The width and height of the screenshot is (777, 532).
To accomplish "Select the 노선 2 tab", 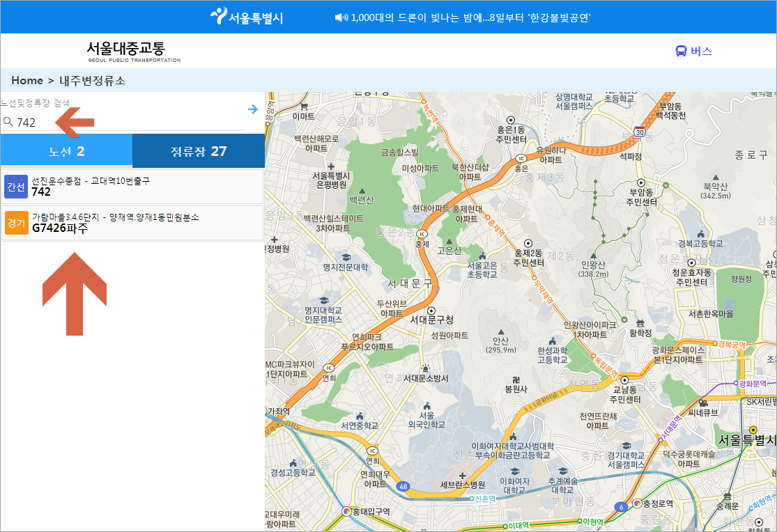I will point(66,150).
